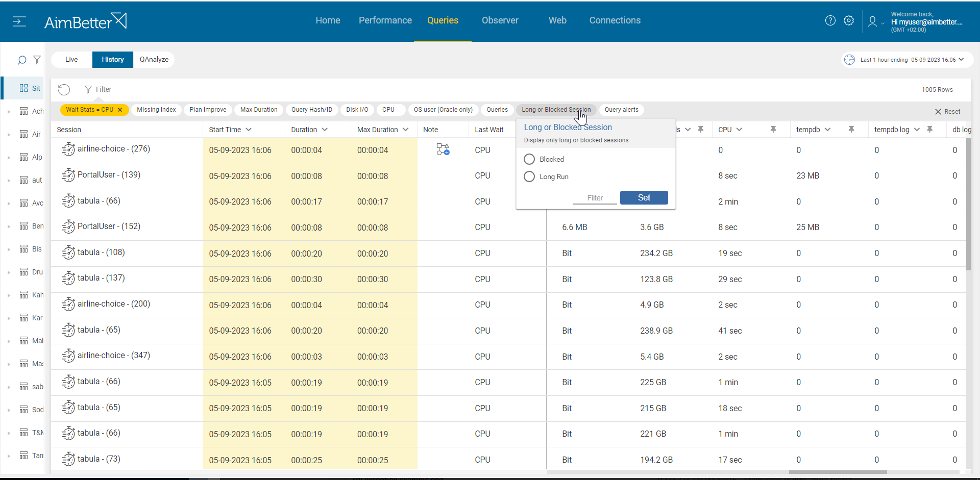The width and height of the screenshot is (980, 480).
Task: Click the Last Wait column header
Action: point(489,130)
